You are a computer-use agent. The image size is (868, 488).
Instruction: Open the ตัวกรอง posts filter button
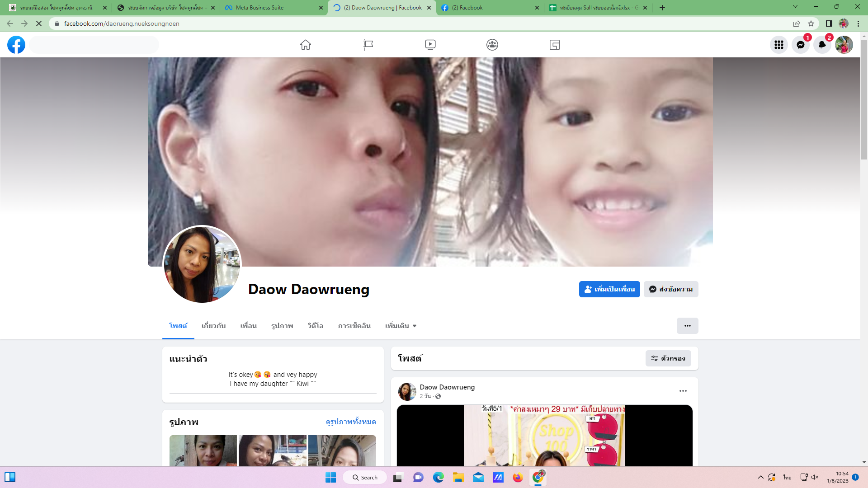click(x=668, y=358)
